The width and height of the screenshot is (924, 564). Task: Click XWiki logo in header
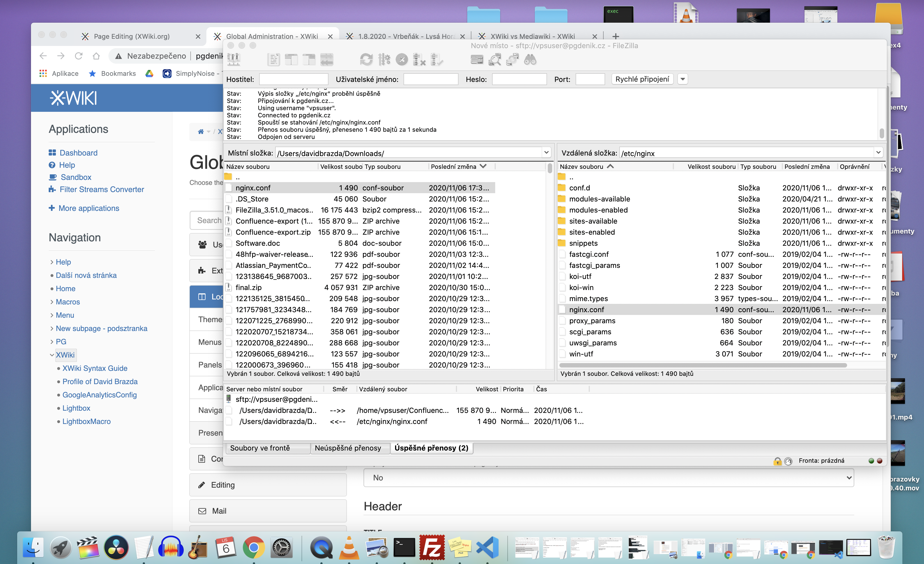click(x=74, y=98)
